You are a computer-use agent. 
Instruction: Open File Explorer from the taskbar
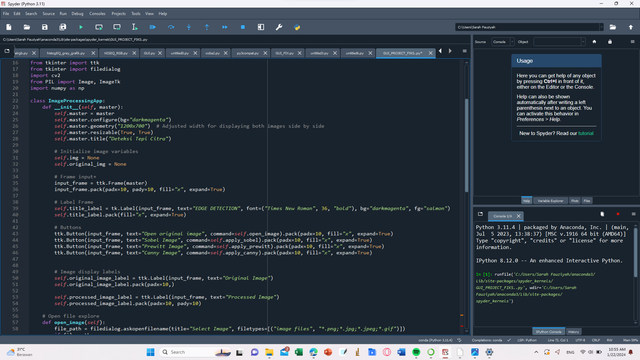[269, 352]
